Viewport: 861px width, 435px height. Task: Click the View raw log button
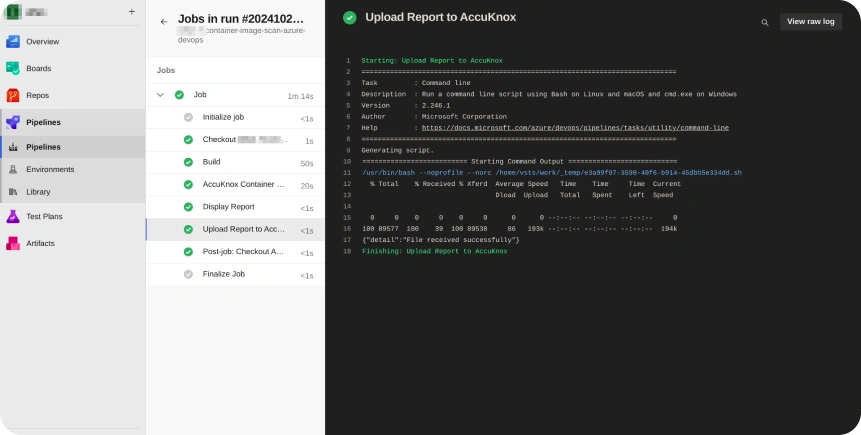810,21
